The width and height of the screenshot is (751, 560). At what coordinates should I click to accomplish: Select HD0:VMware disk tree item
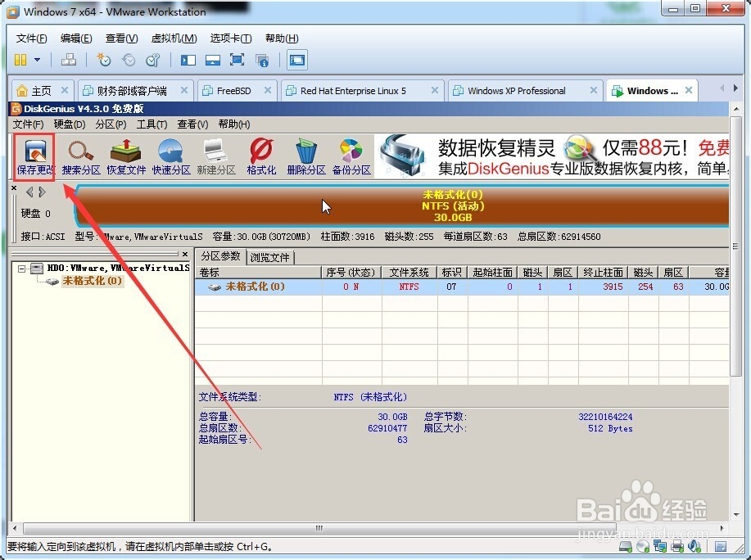point(118,268)
